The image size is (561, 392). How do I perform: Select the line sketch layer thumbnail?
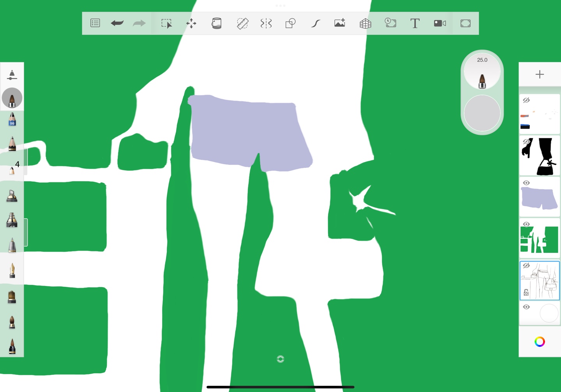[x=540, y=281]
